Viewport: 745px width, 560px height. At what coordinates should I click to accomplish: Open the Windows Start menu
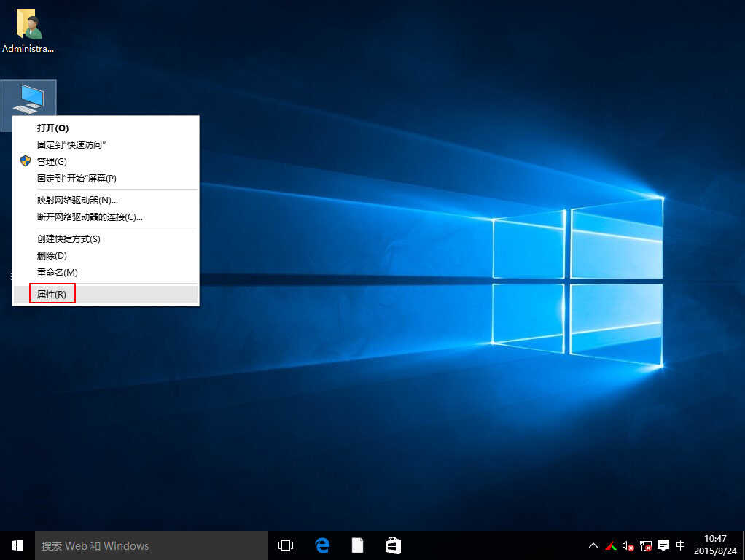pos(17,545)
